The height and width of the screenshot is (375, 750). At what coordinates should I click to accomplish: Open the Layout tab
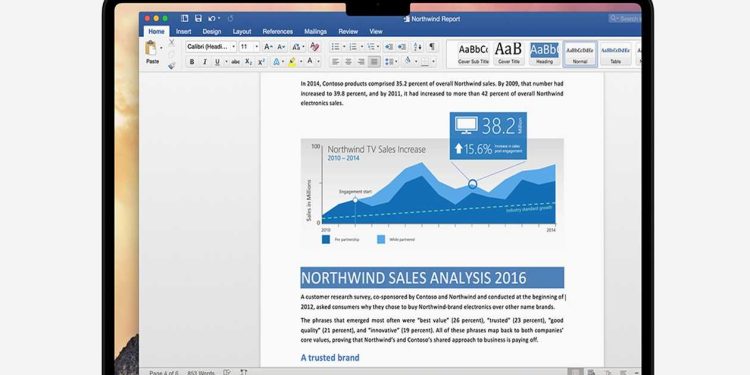click(x=242, y=32)
